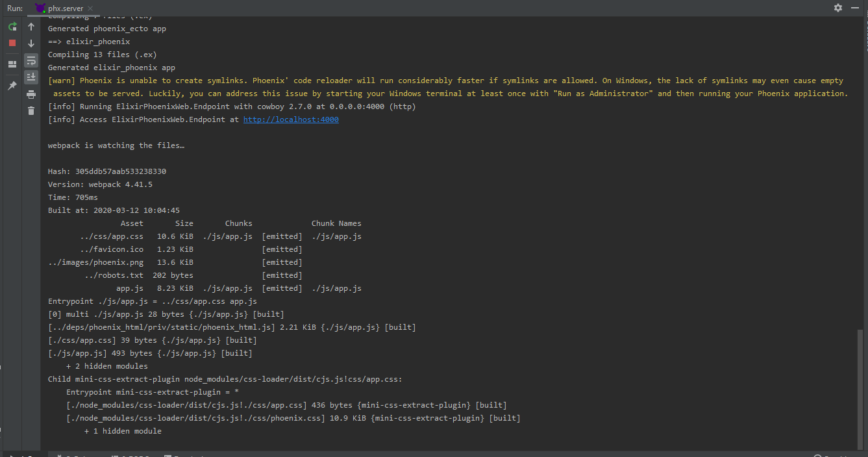Open the Run window settings gear menu
Image resolution: width=868 pixels, height=457 pixels.
[838, 8]
